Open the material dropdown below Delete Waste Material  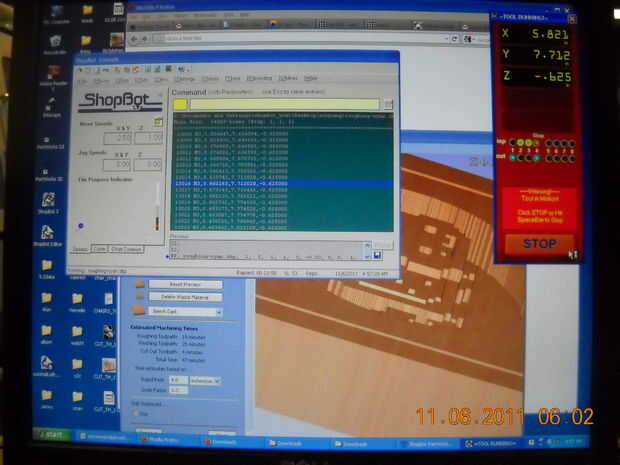click(185, 312)
